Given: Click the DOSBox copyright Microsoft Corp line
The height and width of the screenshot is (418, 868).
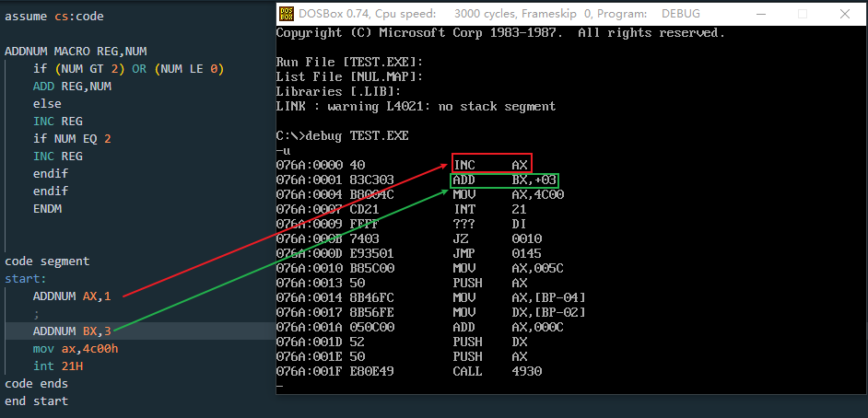Looking at the screenshot, I should [x=500, y=32].
